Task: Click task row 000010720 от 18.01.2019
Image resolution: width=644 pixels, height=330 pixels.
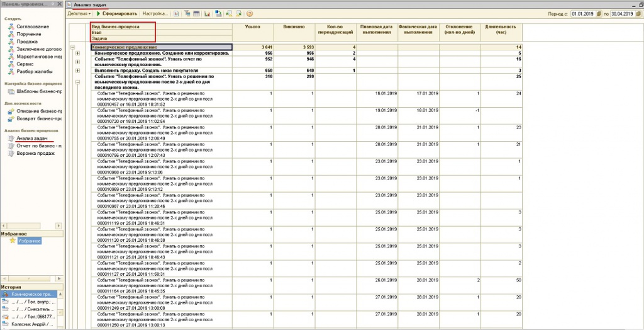Action: (x=161, y=116)
